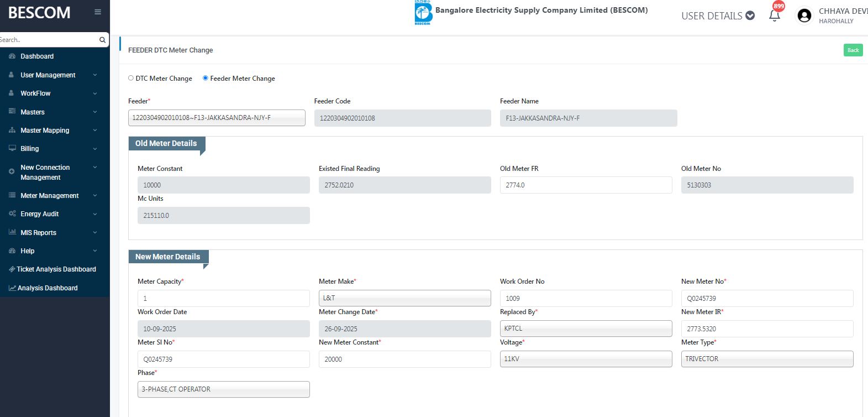The height and width of the screenshot is (417, 868).
Task: Click the hamburger menu icon beside BESCOM
Action: point(98,12)
